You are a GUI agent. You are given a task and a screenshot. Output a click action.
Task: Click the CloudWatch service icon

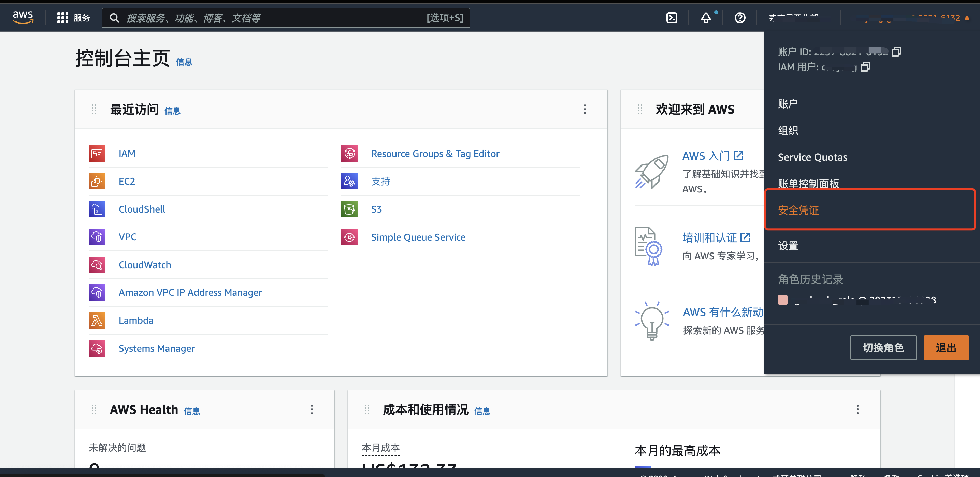click(x=97, y=265)
